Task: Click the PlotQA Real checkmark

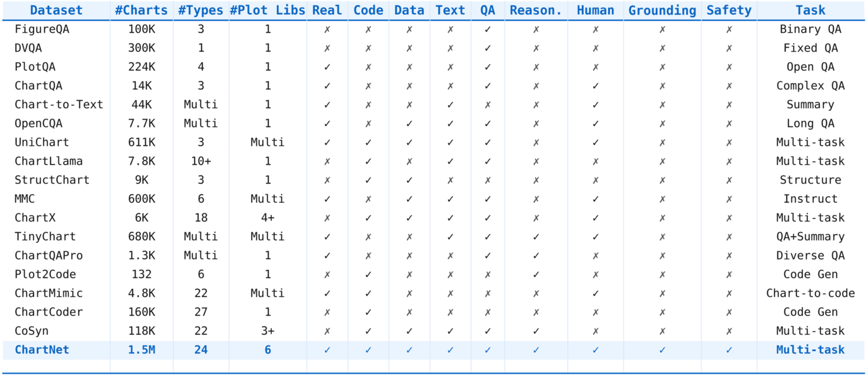Action: (327, 67)
